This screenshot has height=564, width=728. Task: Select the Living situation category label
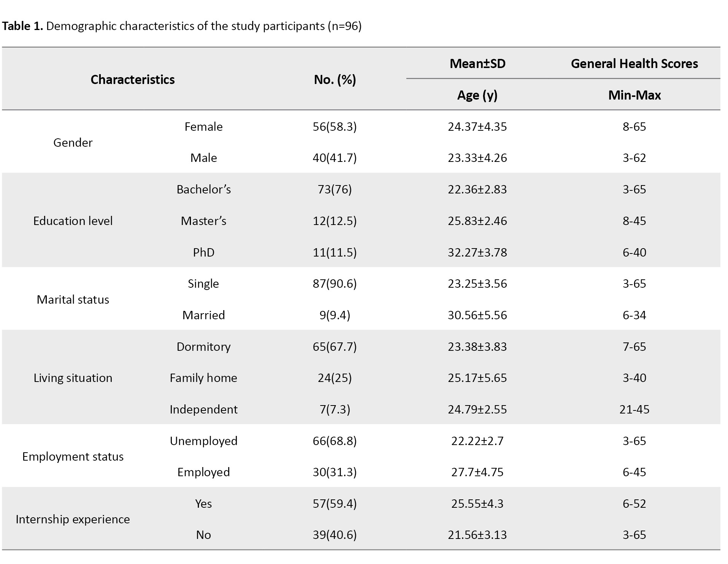tap(73, 378)
